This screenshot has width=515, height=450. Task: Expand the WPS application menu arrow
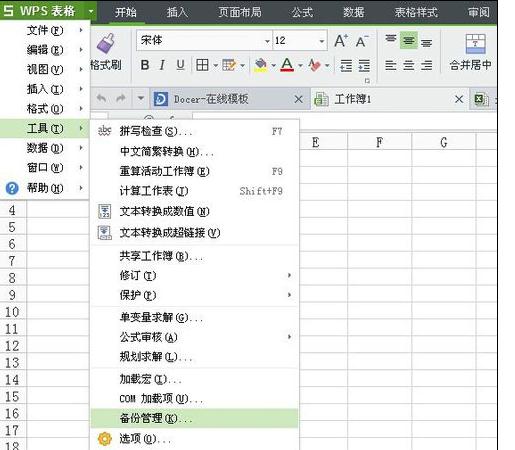tap(91, 11)
